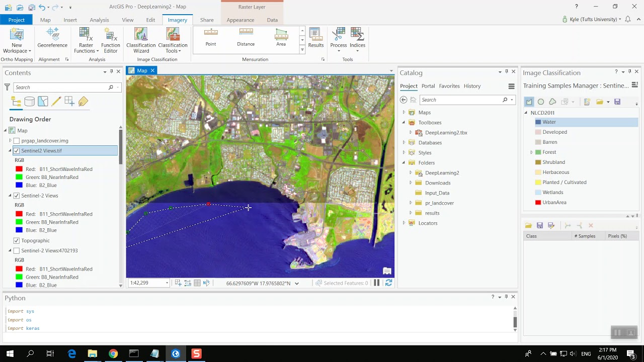Select the polygon training sample tool

click(x=529, y=102)
